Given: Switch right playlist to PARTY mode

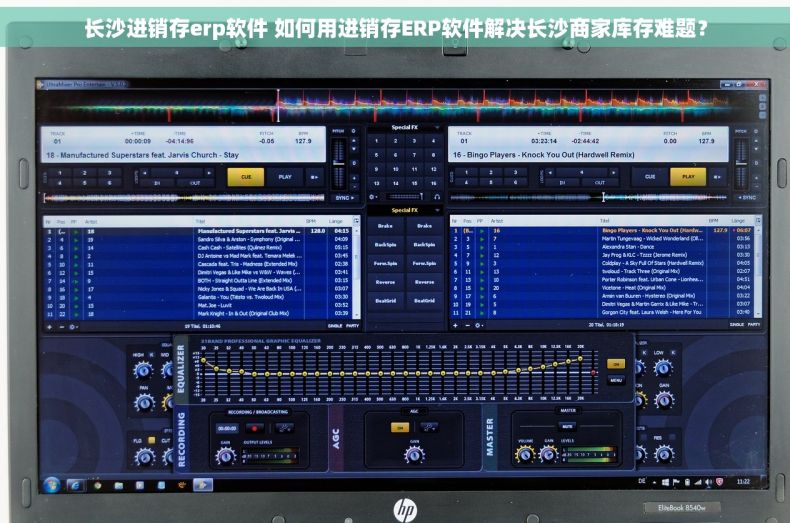Looking at the screenshot, I should tap(754, 324).
